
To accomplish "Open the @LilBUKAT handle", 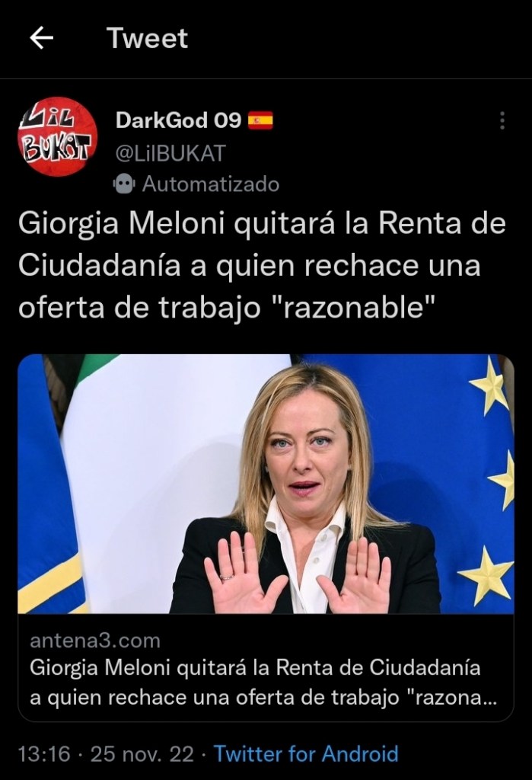I will point(170,153).
